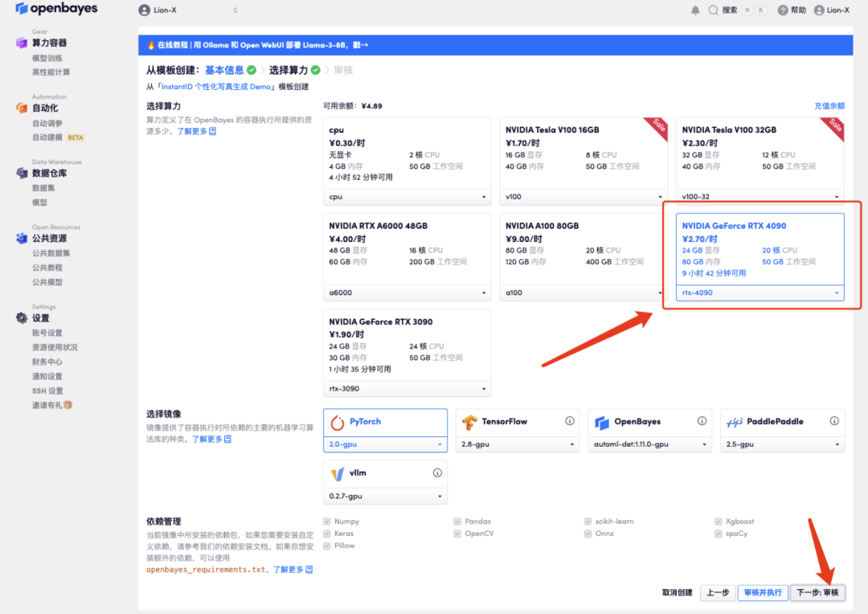Expand the PyTorch 2.0-gpu version dropdown

[x=385, y=444]
